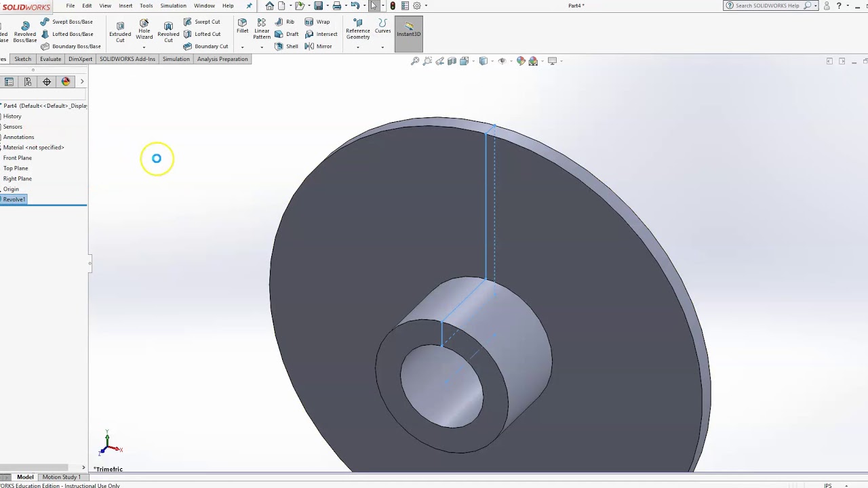Screen dimensions: 868x488
Task: Click the Save icon
Action: tap(318, 5)
